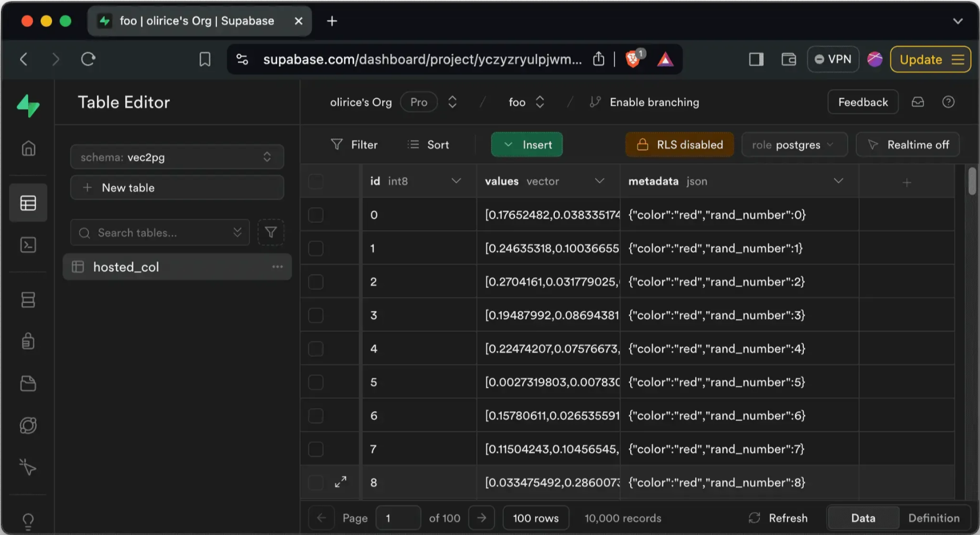Open the Database sidebar icon

28,300
